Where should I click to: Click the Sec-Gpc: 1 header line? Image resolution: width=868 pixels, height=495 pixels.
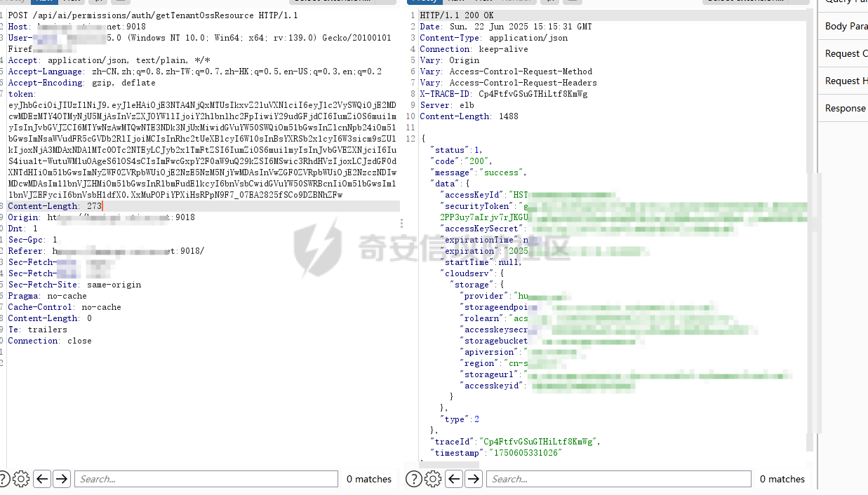click(32, 240)
